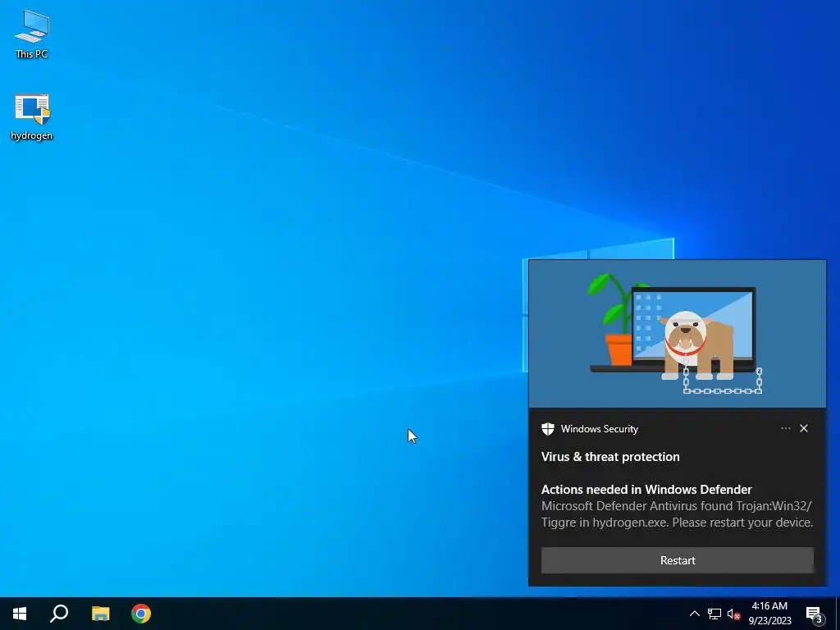Viewport: 840px width, 630px height.
Task: Select the hydrogen desktop shortcut
Action: coord(32,116)
